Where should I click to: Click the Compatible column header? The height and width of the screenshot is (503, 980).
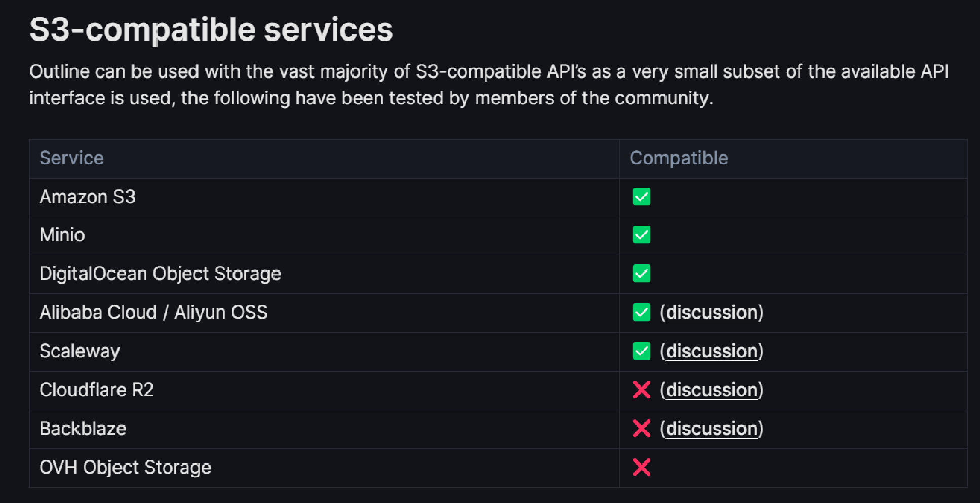click(x=679, y=158)
